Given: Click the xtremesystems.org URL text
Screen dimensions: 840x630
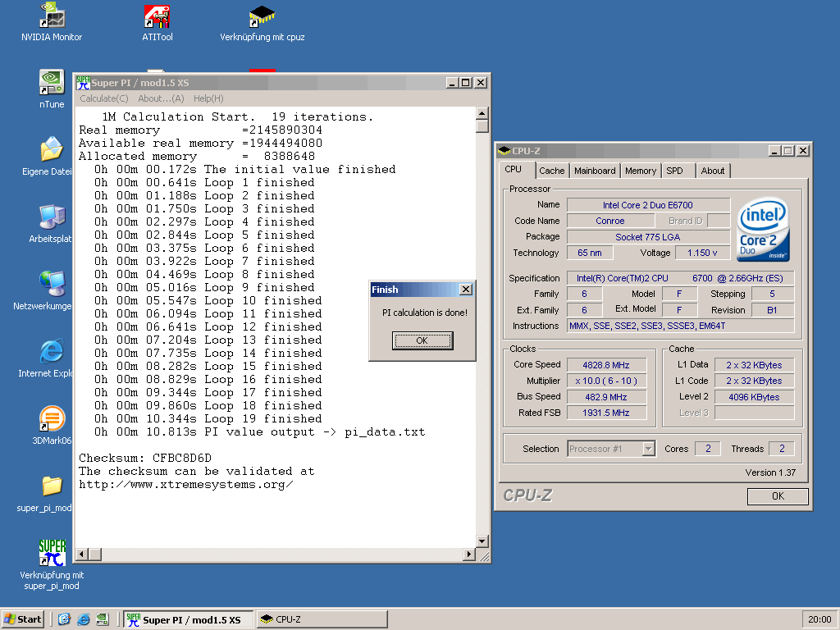Looking at the screenshot, I should click(x=186, y=484).
